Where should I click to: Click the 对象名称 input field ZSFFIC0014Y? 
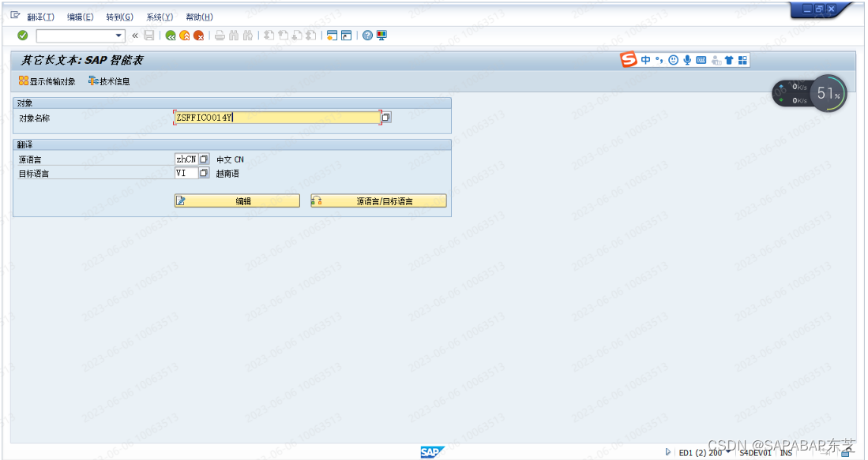(276, 118)
